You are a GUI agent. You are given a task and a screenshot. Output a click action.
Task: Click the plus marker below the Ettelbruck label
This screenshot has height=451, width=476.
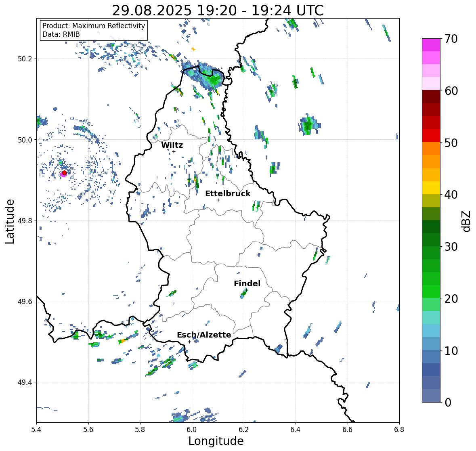click(218, 200)
